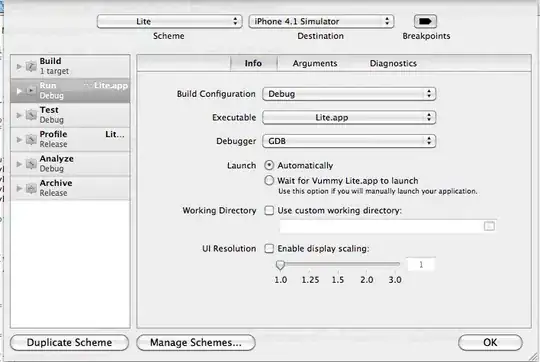Screen dimensions: 540x362
Task: Enable Use custom working directory checkbox
Action: tap(269, 210)
